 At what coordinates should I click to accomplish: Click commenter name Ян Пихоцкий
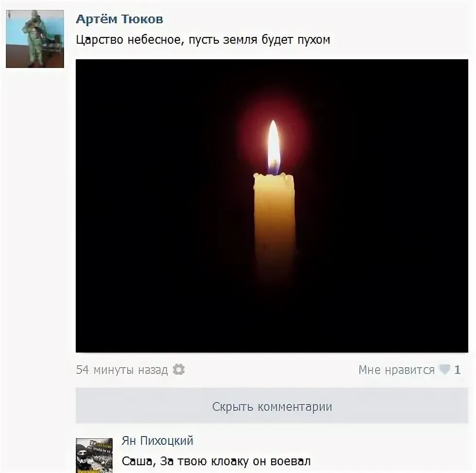click(157, 440)
